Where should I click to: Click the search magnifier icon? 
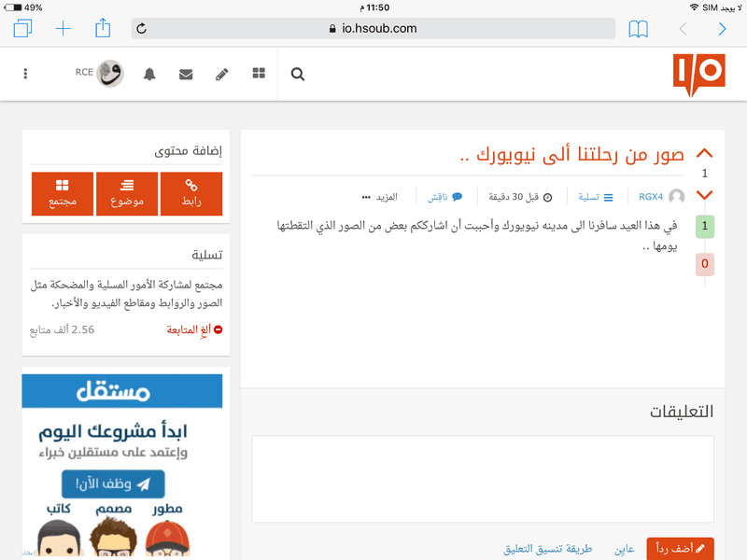click(x=298, y=74)
